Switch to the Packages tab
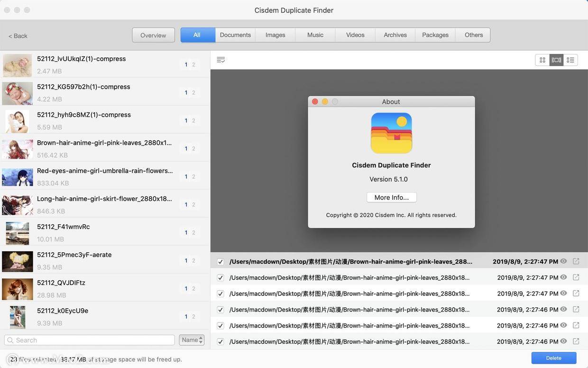The image size is (588, 368). pyautogui.click(x=435, y=35)
